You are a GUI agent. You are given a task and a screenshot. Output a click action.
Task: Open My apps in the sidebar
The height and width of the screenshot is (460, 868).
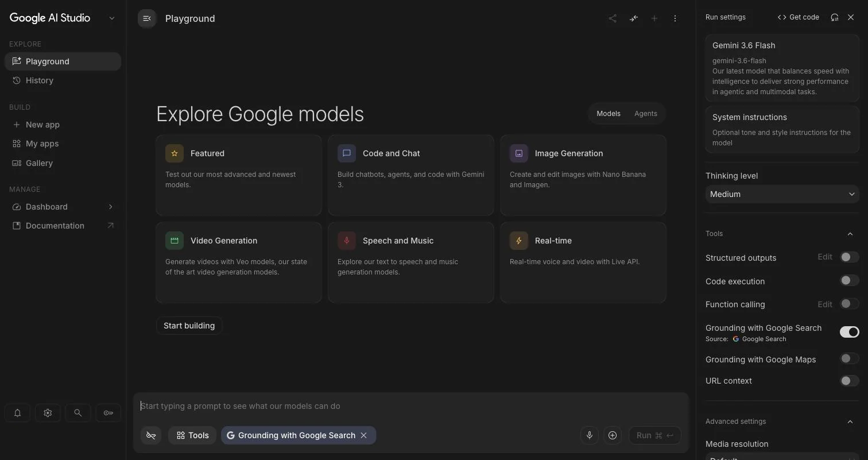click(x=63, y=144)
